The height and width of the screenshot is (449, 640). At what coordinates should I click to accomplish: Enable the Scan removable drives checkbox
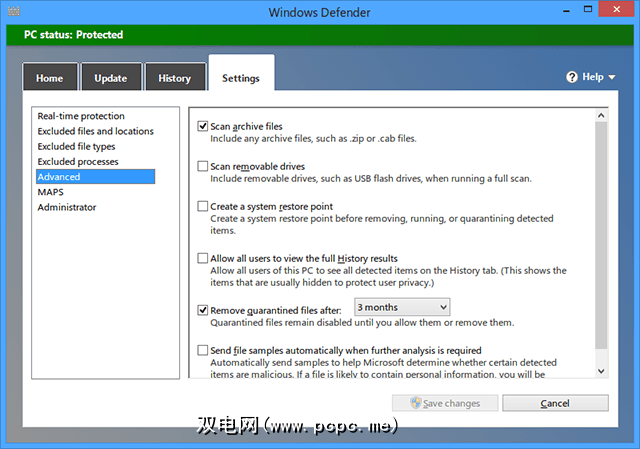coord(203,167)
